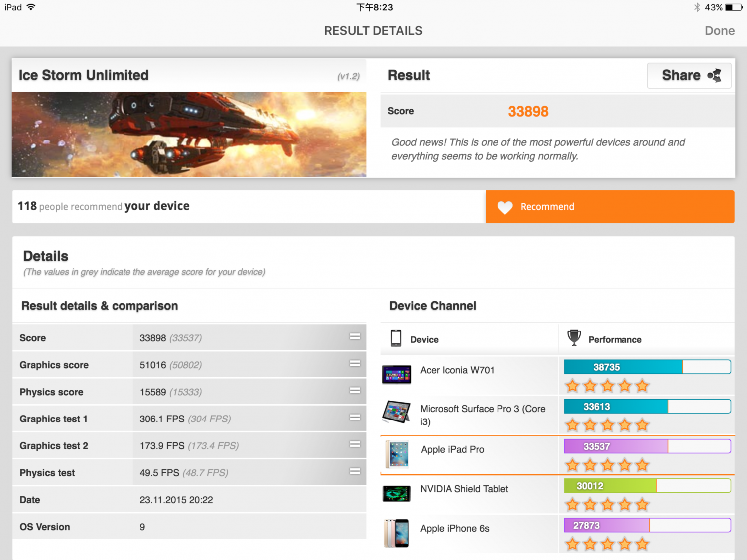Expand the Graphics test 2 row handle
This screenshot has height=560, width=747.
point(355,444)
